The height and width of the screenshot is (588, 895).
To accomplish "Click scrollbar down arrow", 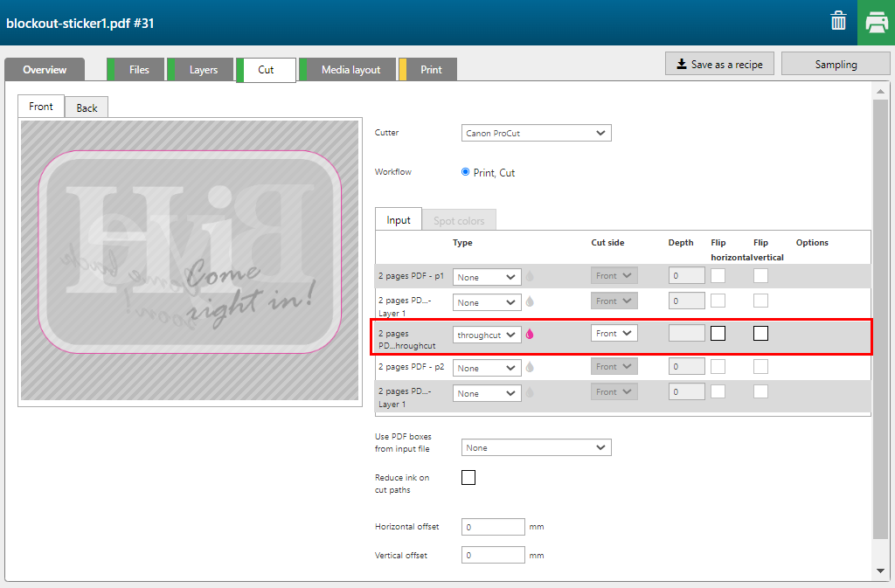I will pos(880,571).
